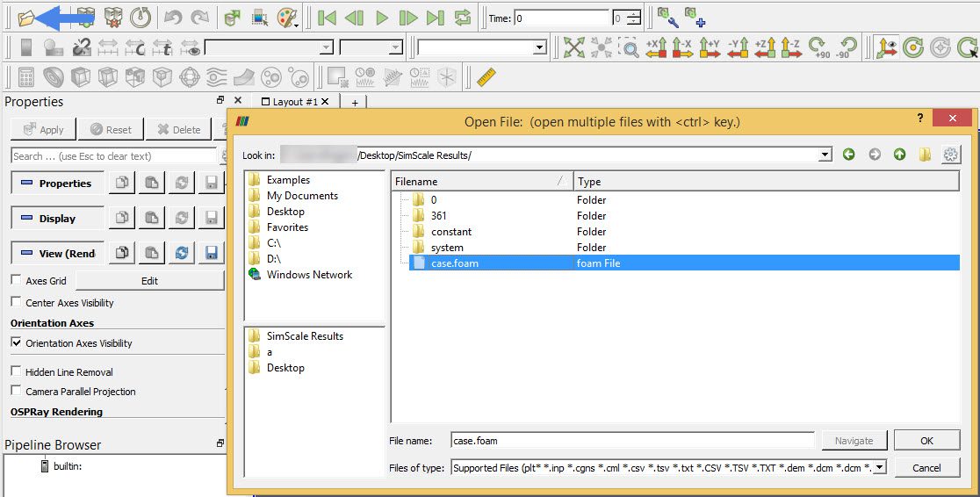Click the Undo arrow icon
980x497 pixels.
(x=173, y=17)
